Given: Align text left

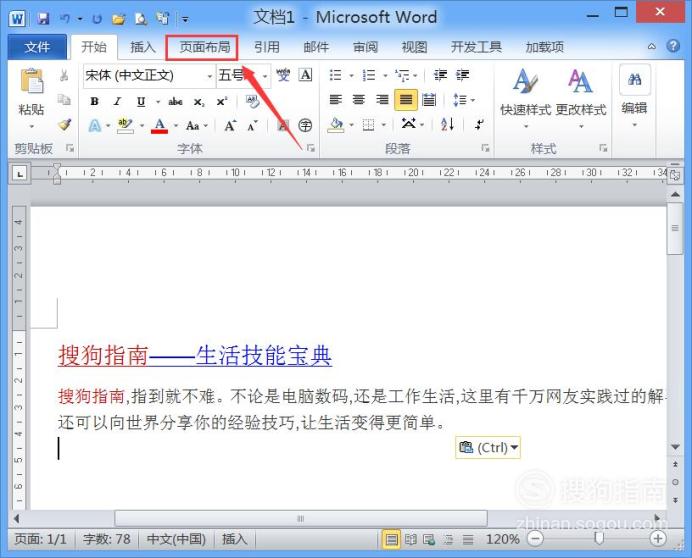Looking at the screenshot, I should pos(336,100).
